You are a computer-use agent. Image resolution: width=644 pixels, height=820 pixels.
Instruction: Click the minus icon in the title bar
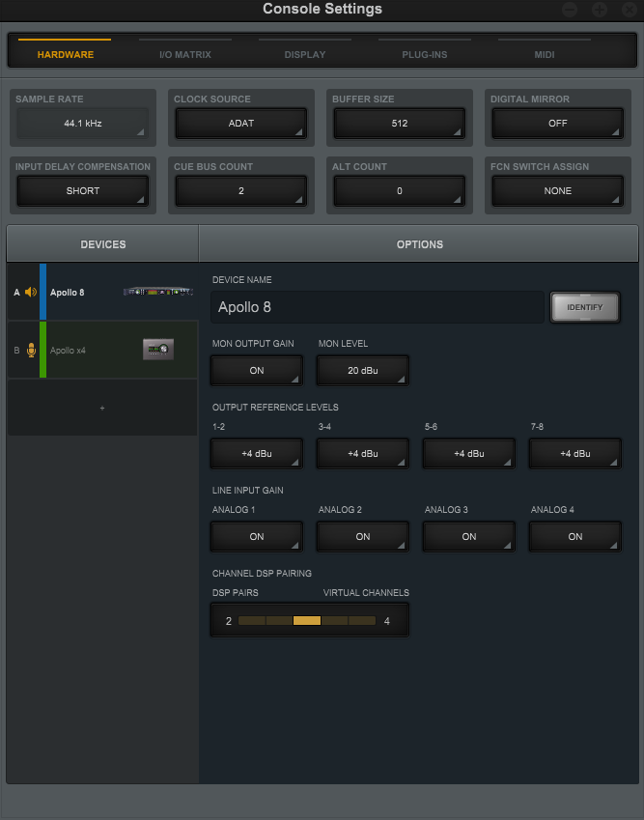tap(570, 10)
